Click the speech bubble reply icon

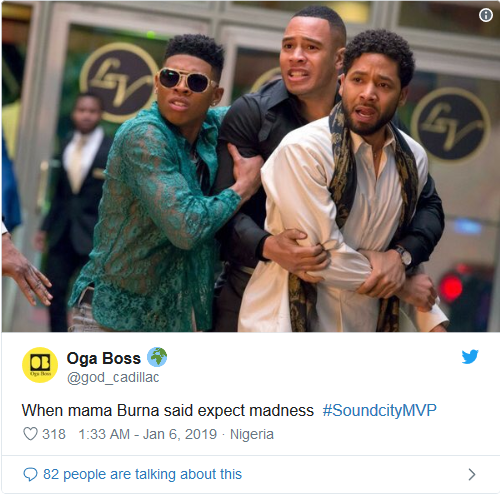(30, 474)
